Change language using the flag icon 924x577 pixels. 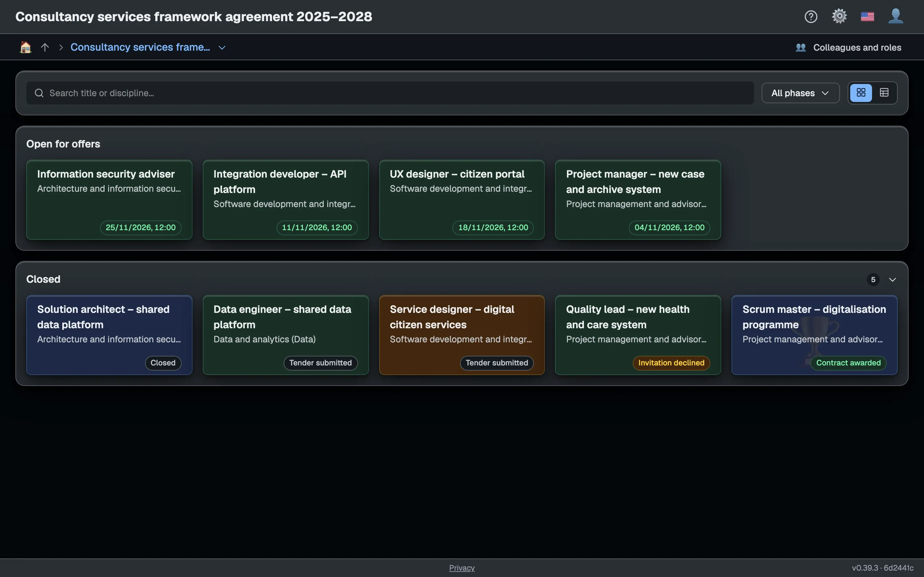tap(868, 17)
